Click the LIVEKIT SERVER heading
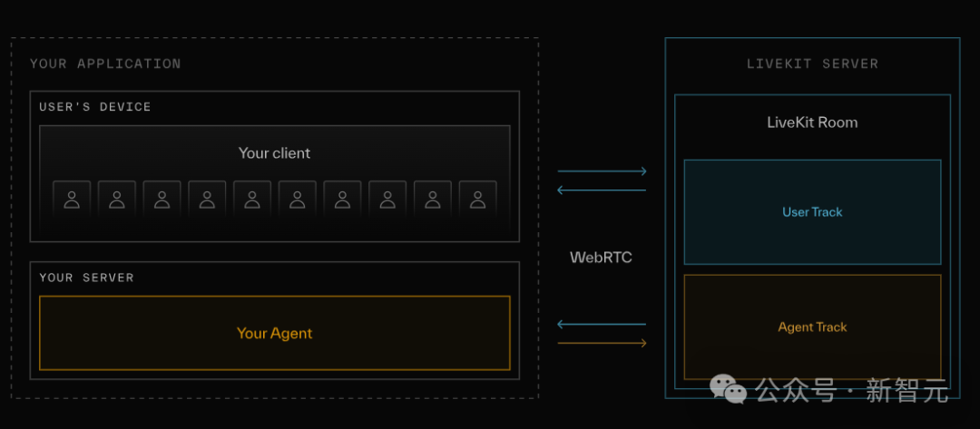 (812, 64)
